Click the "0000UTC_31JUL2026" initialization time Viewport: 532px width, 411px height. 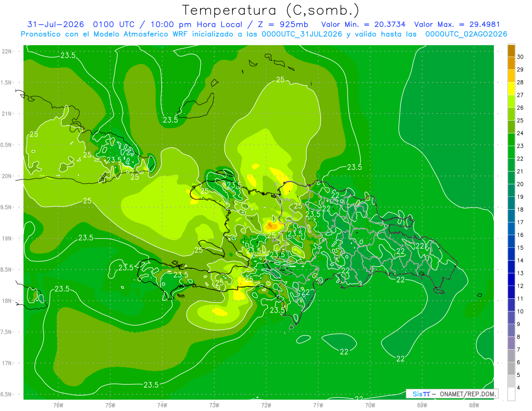[x=302, y=34]
